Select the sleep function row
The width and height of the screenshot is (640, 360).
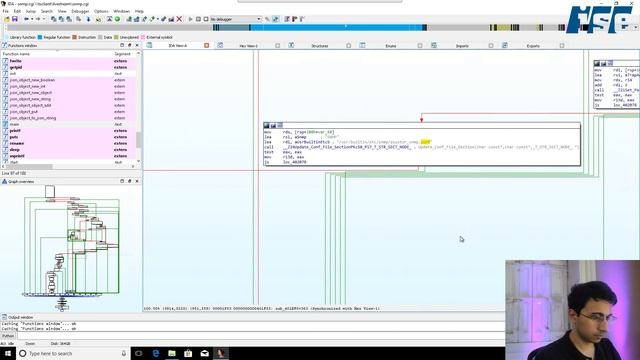pos(68,150)
